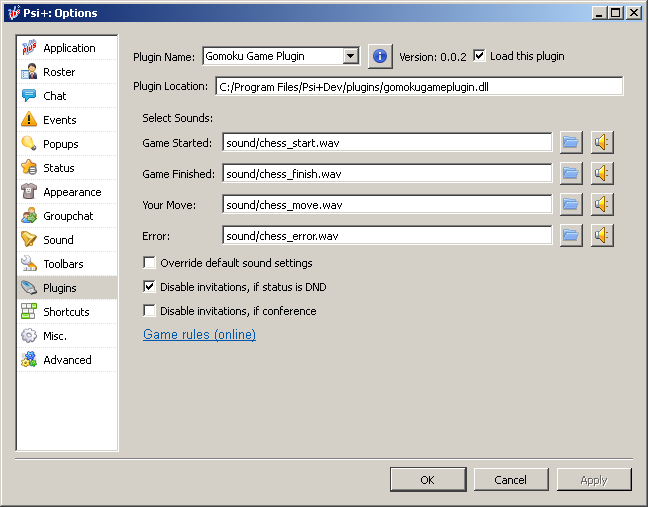
Task: Click the plugin info button
Action: tap(380, 56)
